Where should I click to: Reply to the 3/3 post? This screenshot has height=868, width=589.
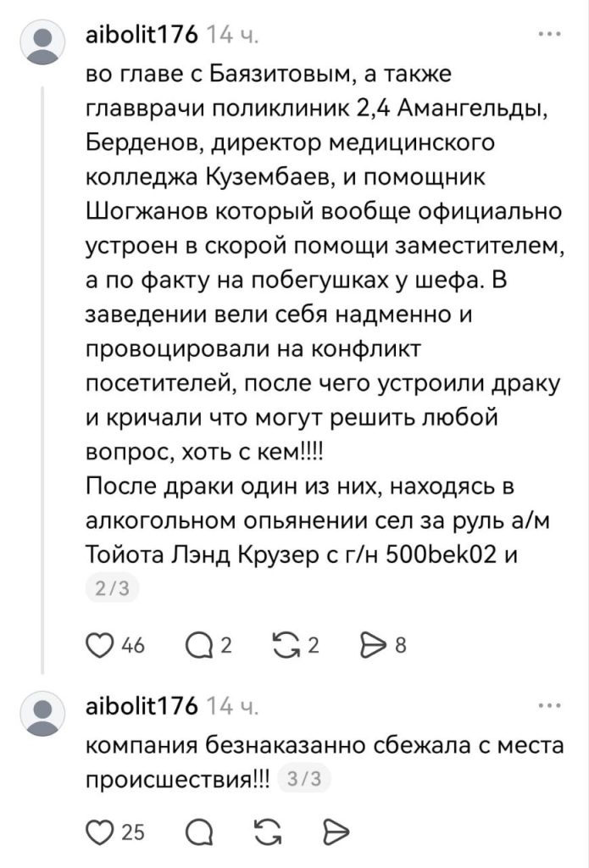point(200,832)
